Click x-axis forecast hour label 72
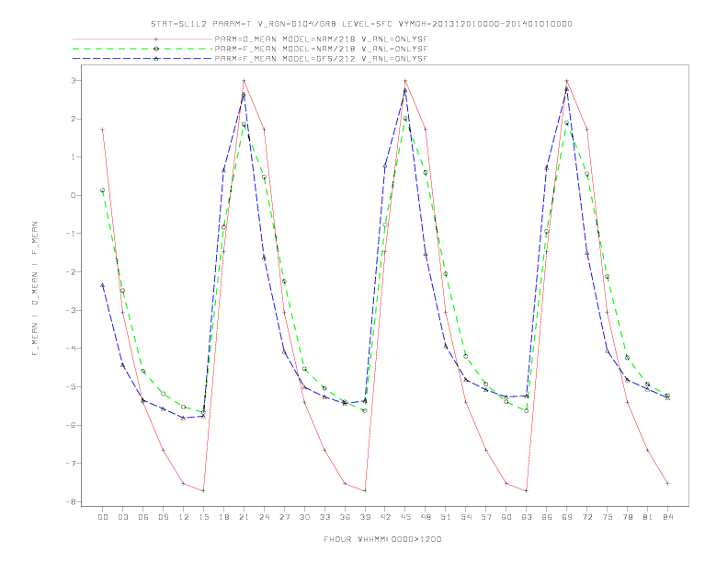Image resolution: width=728 pixels, height=563 pixels. [586, 517]
